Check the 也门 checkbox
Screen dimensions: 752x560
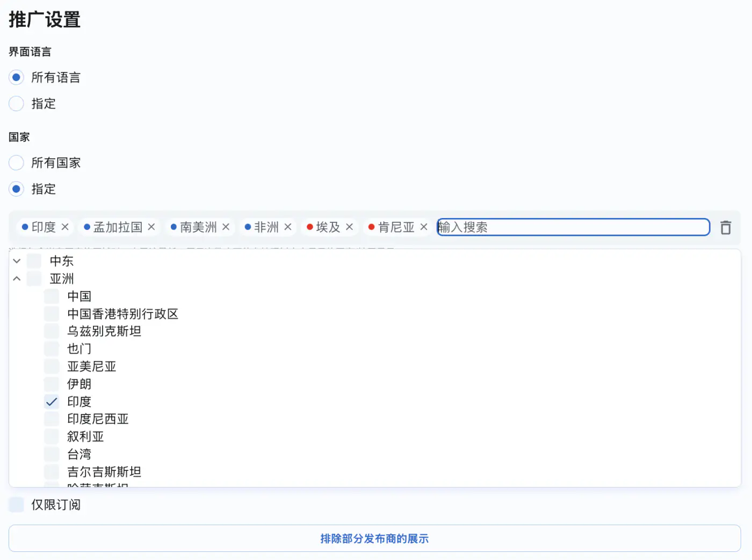(x=52, y=349)
